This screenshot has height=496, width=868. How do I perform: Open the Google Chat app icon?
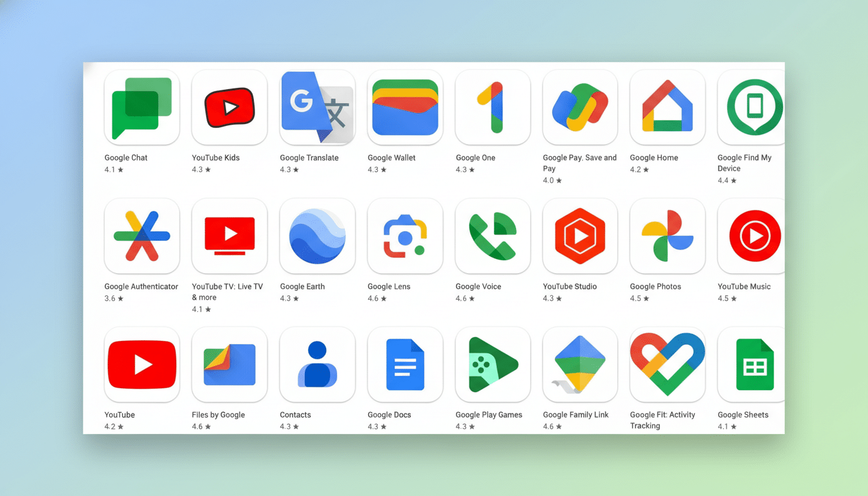141,107
